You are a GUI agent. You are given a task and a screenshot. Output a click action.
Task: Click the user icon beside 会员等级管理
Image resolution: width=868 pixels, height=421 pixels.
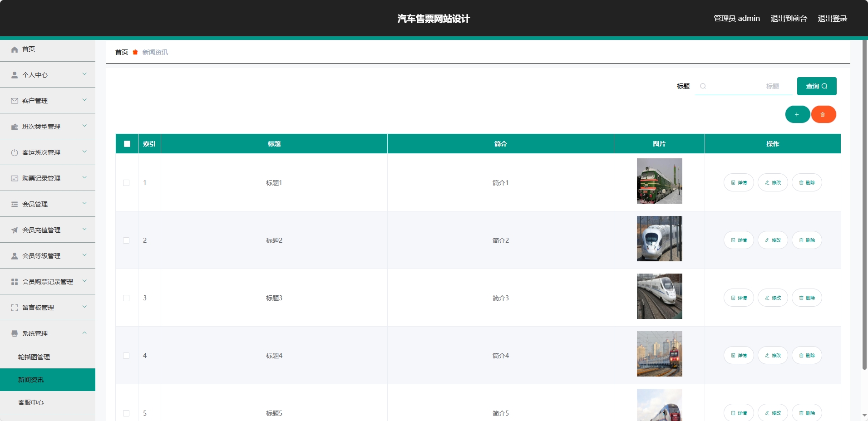tap(15, 256)
